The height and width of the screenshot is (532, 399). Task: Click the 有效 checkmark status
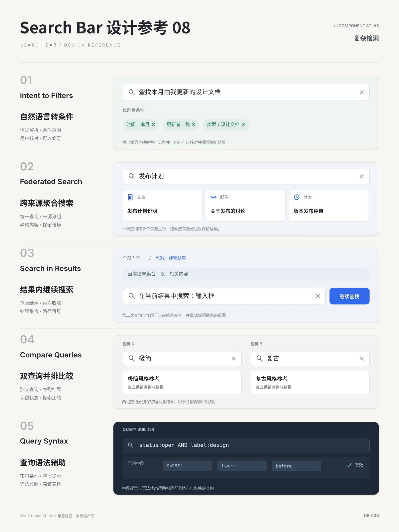pos(355,465)
